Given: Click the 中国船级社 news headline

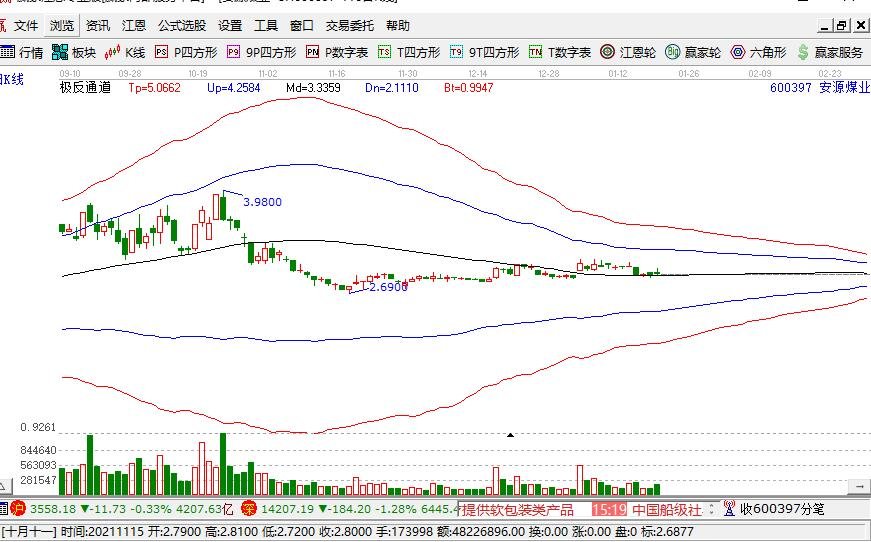Looking at the screenshot, I should point(667,510).
